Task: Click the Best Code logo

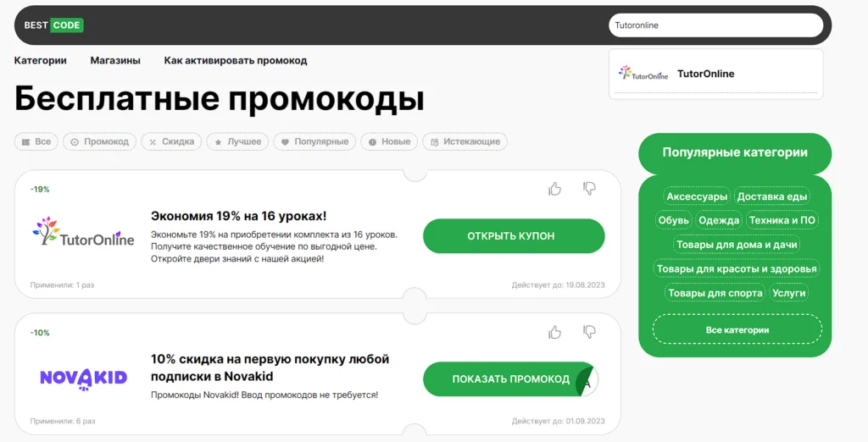Action: (53, 25)
